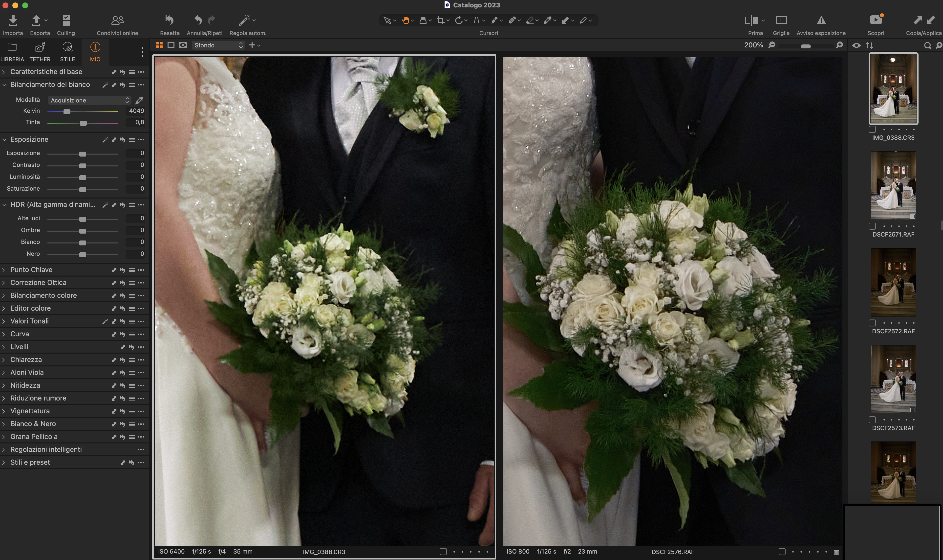The width and height of the screenshot is (943, 560).
Task: Click sort arrows icon in browser
Action: pyautogui.click(x=870, y=45)
